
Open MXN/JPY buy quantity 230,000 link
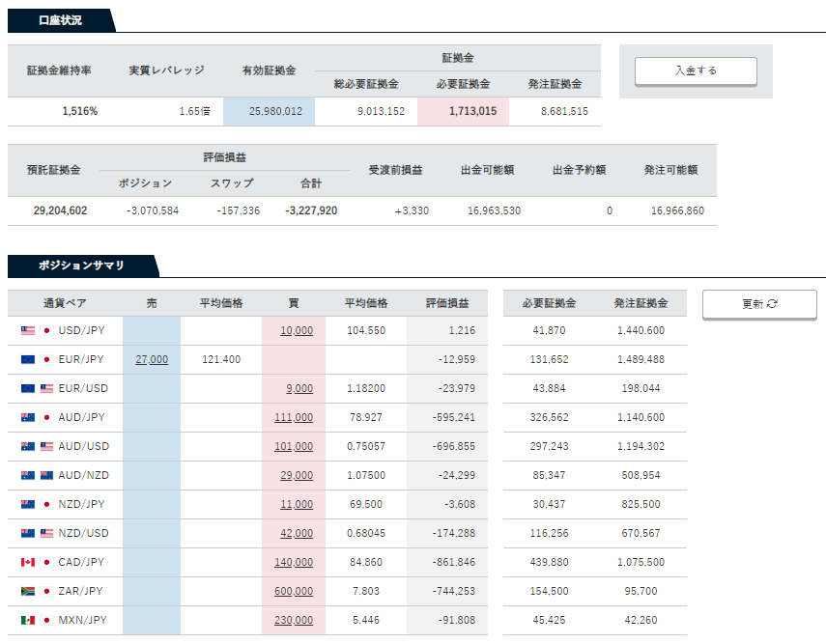pyautogui.click(x=294, y=620)
